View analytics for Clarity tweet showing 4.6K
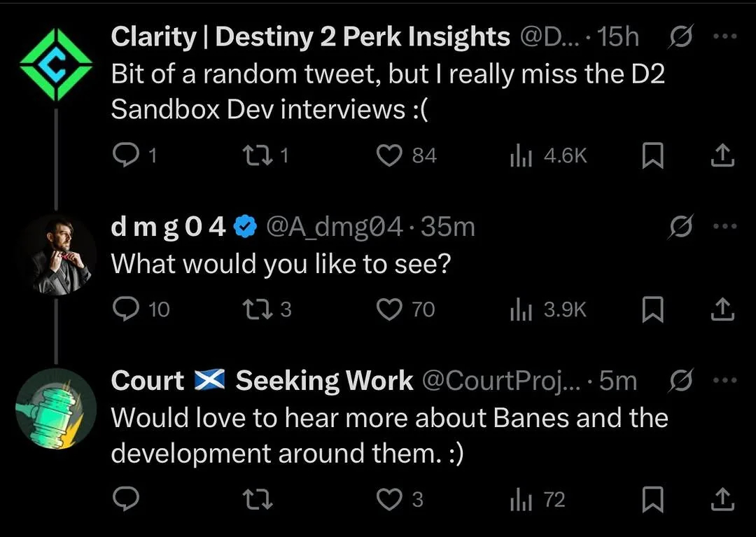Viewport: 756px width, 537px height. 518,155
